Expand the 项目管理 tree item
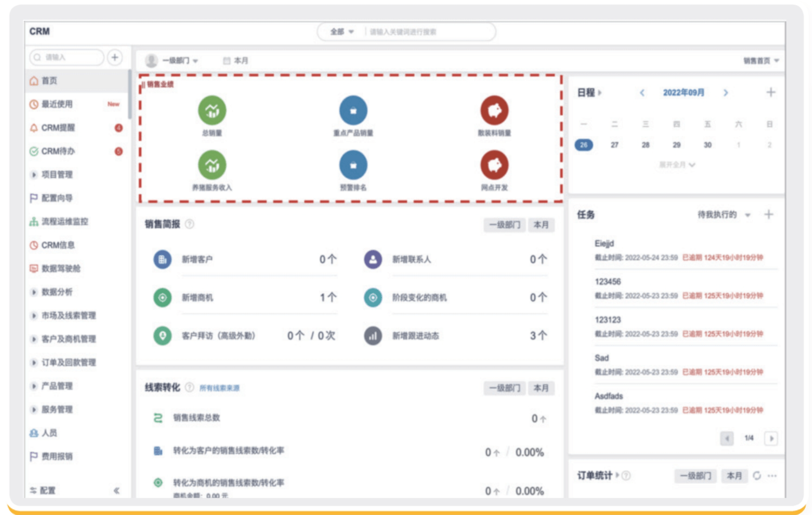The image size is (812, 515). 34,175
